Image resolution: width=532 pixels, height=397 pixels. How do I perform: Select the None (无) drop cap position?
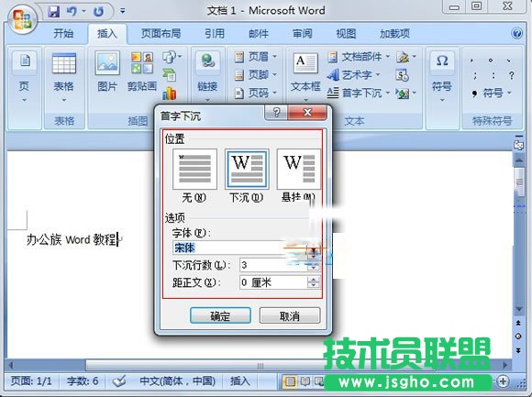point(194,170)
